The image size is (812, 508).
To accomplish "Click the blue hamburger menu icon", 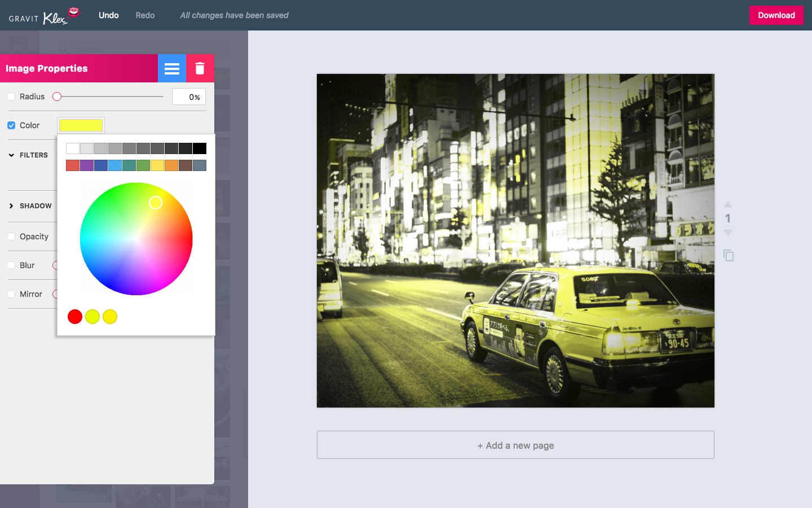I will point(171,68).
